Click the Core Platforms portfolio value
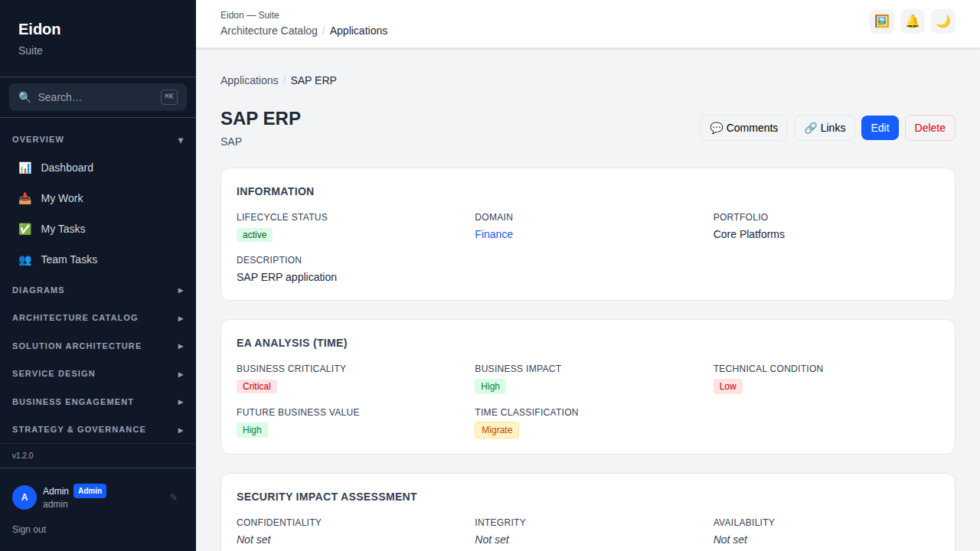 749,234
